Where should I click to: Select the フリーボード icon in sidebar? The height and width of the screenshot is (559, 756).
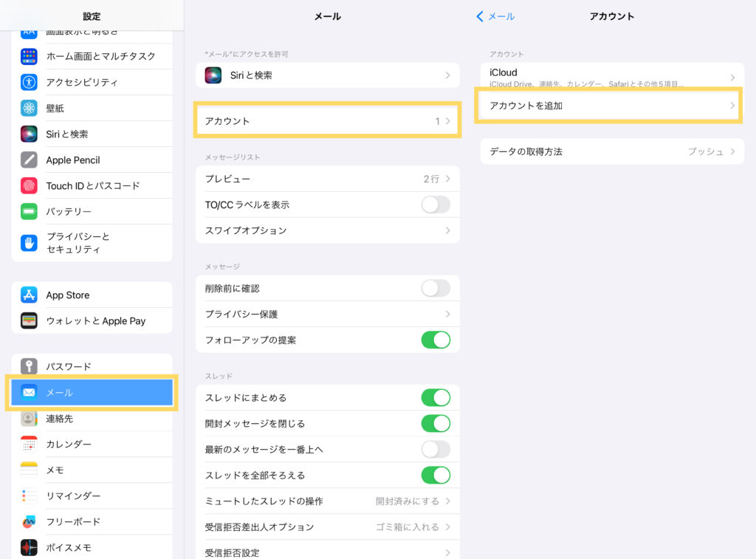29,521
